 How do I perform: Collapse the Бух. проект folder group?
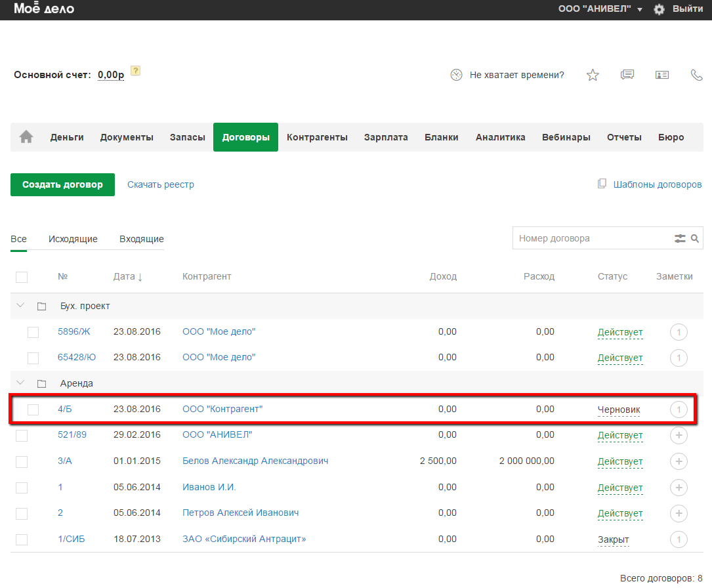[20, 306]
